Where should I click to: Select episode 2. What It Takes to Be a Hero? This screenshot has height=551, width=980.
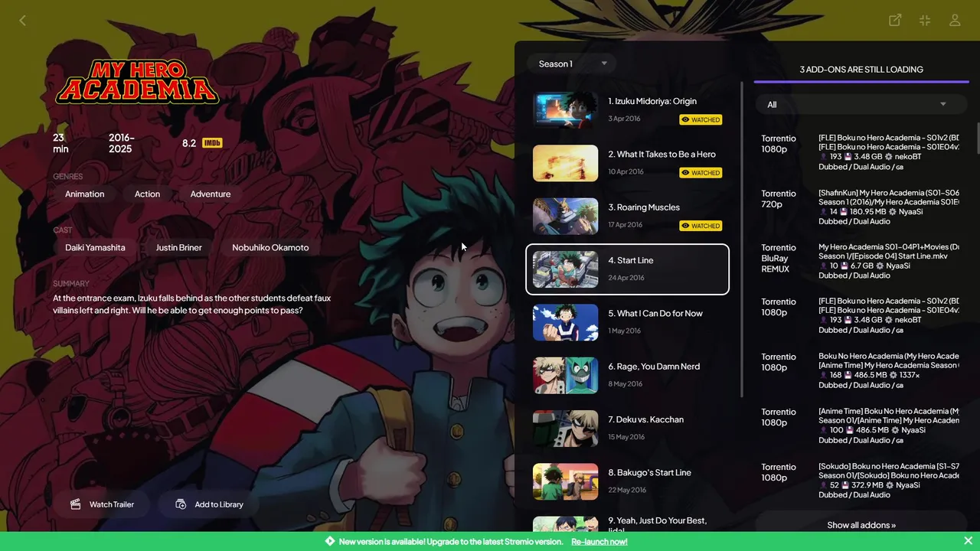[628, 163]
